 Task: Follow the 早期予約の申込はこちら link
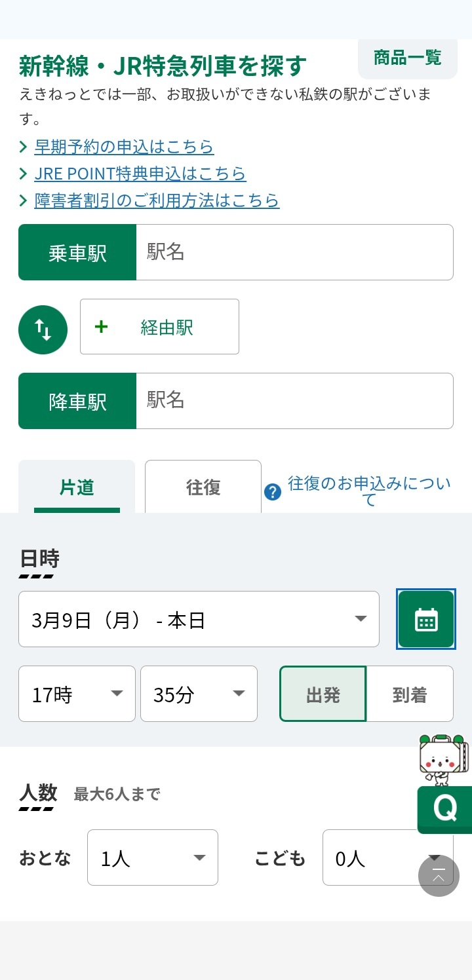point(124,147)
